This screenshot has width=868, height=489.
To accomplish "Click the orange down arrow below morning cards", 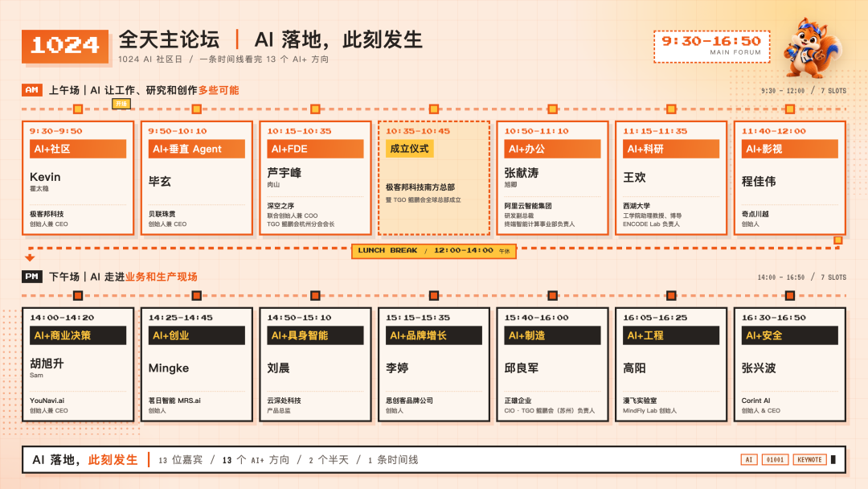I will [x=30, y=257].
